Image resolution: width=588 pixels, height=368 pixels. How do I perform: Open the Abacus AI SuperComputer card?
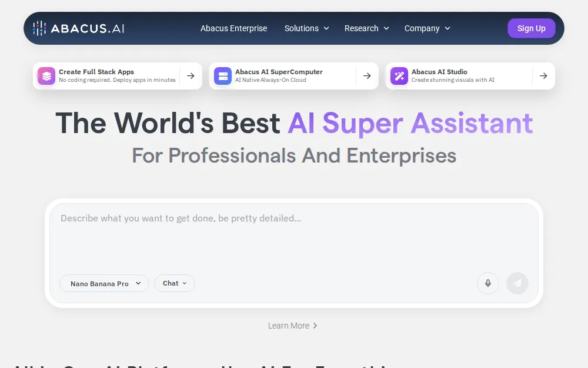[293, 76]
